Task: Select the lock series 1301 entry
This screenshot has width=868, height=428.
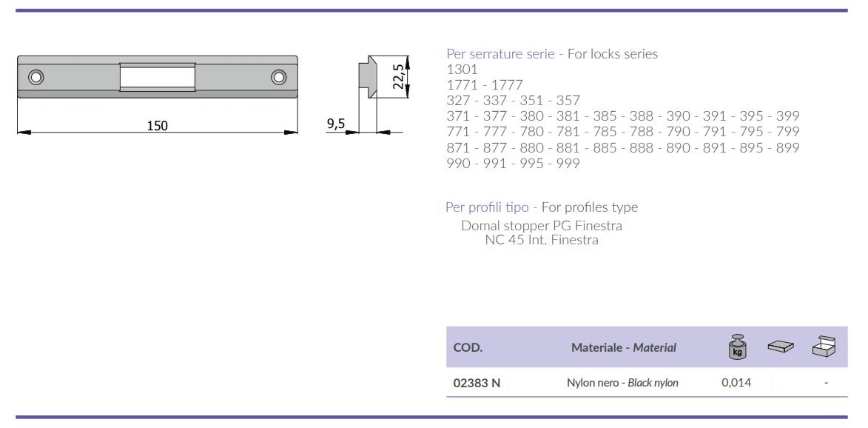Action: pos(462,70)
